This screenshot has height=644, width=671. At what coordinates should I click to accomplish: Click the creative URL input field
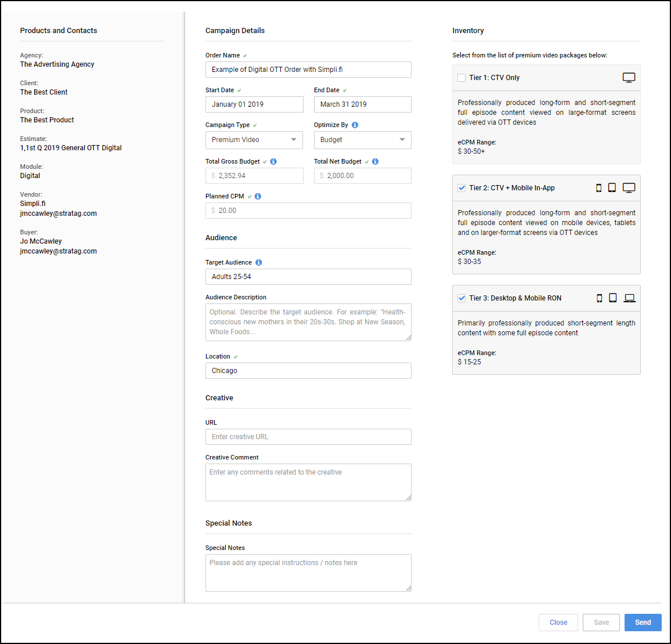click(x=308, y=437)
